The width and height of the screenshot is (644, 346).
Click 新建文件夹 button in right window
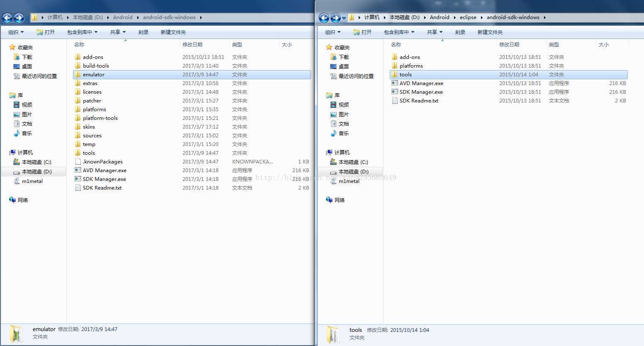[x=490, y=32]
